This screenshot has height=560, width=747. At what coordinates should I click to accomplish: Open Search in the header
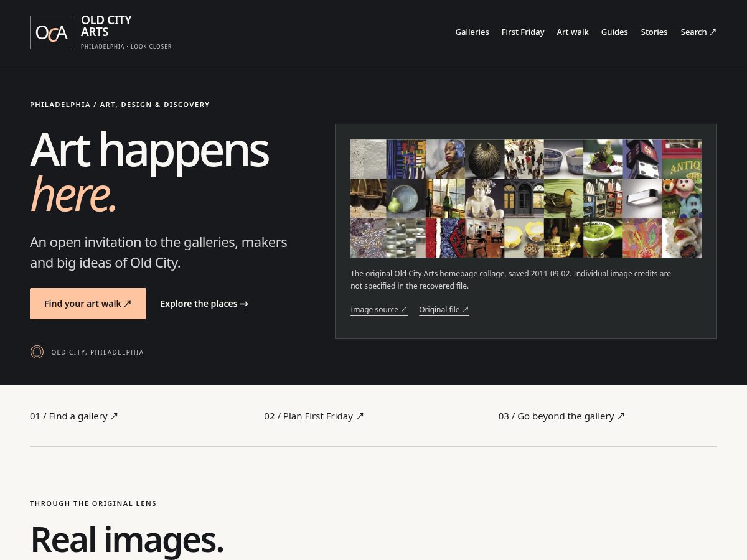pos(698,32)
